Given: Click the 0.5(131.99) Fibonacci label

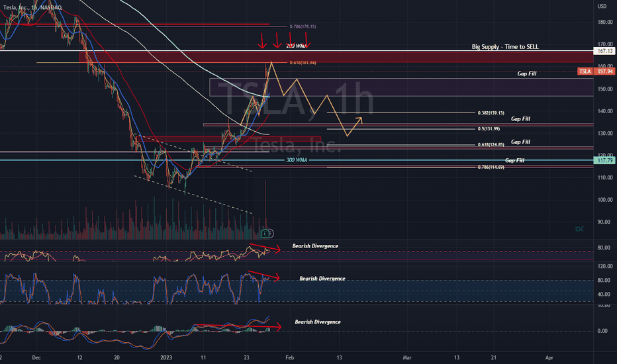Looking at the screenshot, I should point(489,129).
